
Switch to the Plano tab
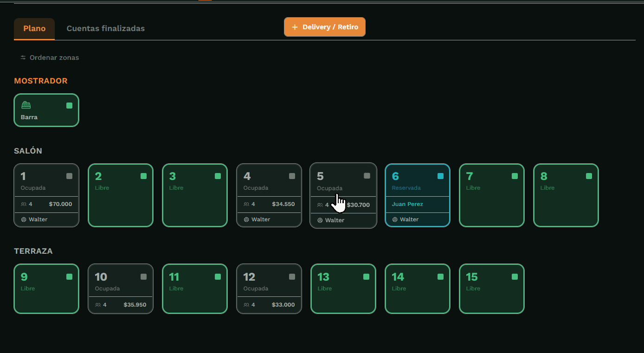[x=34, y=29]
